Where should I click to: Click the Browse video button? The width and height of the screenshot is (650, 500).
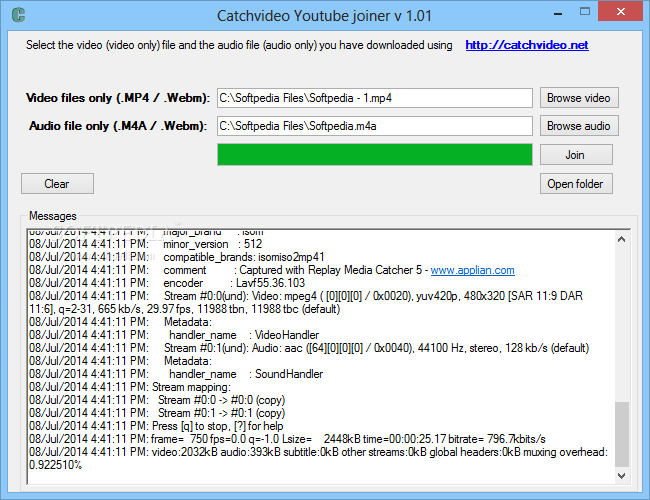(x=579, y=98)
